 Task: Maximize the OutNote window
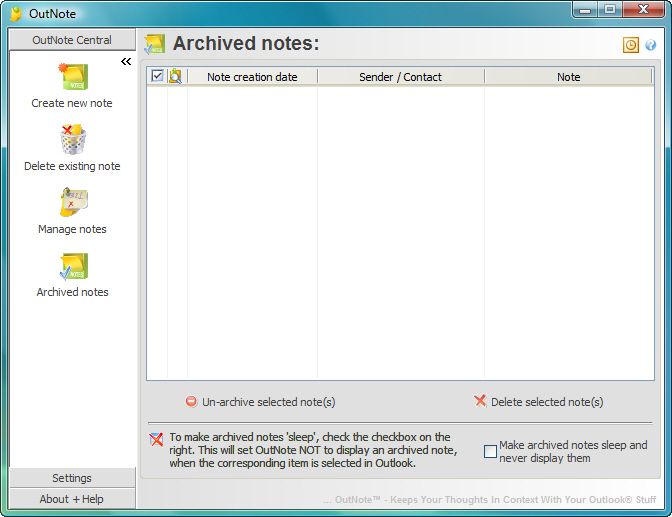(610, 9)
